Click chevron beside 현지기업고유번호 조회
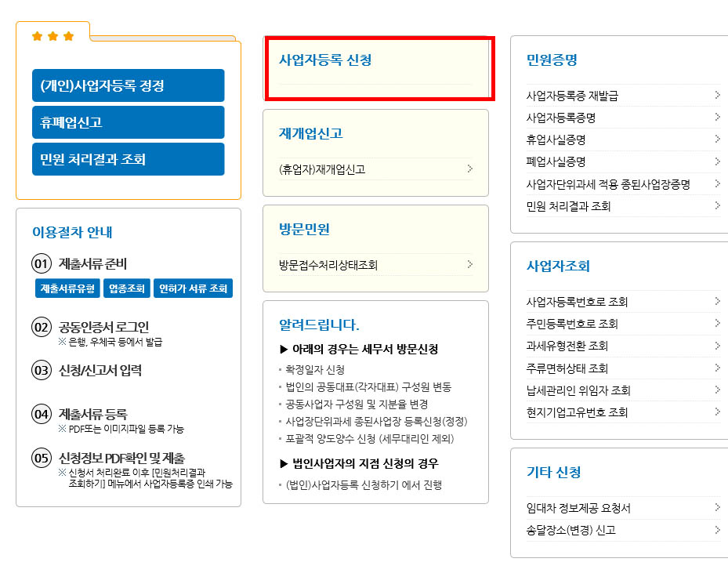Screen dimensions: 728x573 click(717, 412)
